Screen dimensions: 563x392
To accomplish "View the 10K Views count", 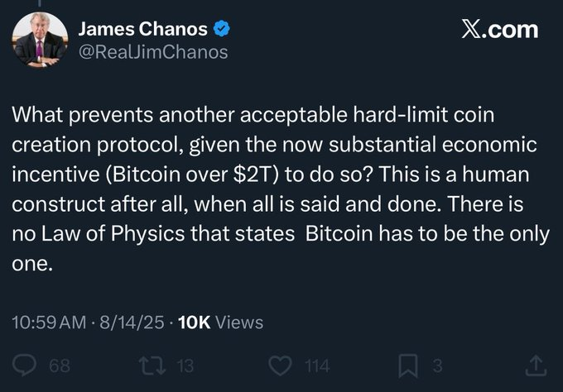I will tap(220, 322).
